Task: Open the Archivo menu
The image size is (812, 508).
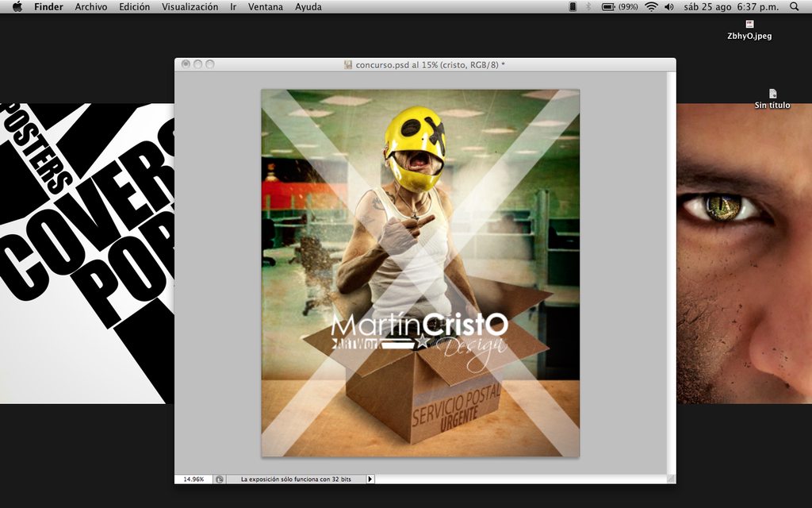Action: tap(91, 6)
